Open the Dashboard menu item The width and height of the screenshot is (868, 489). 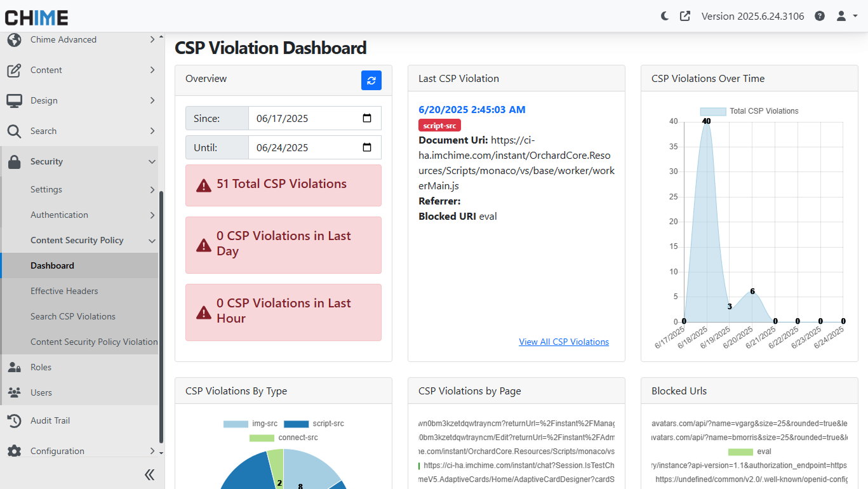pos(79,265)
